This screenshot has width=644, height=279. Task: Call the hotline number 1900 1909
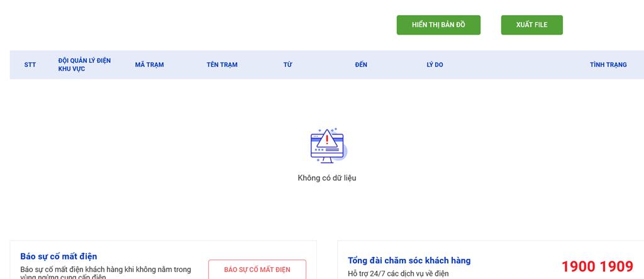(597, 267)
